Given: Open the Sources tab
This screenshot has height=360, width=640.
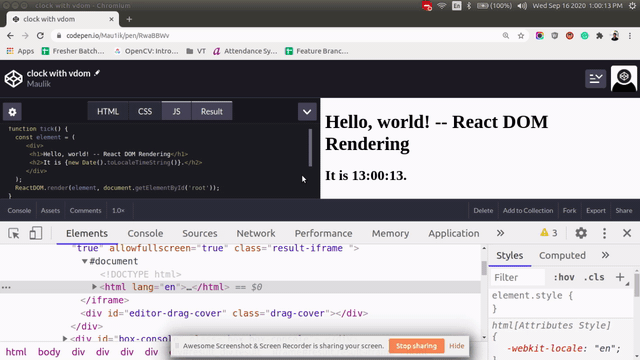Looking at the screenshot, I should point(200,233).
